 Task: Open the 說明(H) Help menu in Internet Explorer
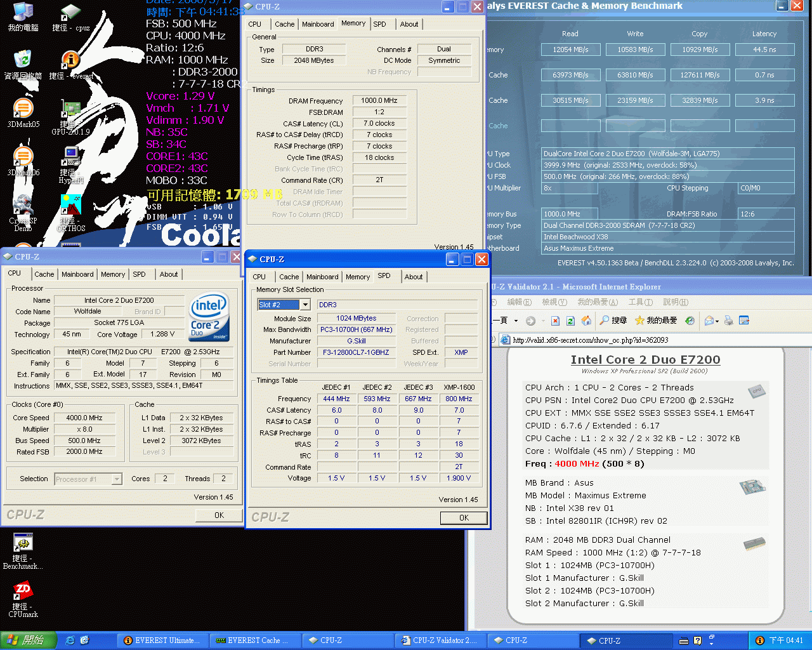675,302
